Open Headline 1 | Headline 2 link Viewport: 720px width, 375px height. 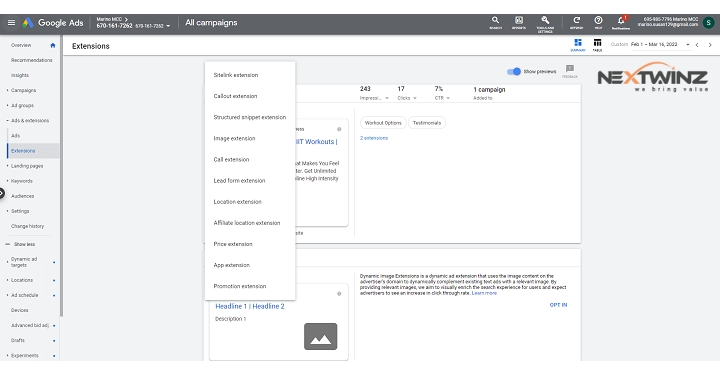(250, 306)
